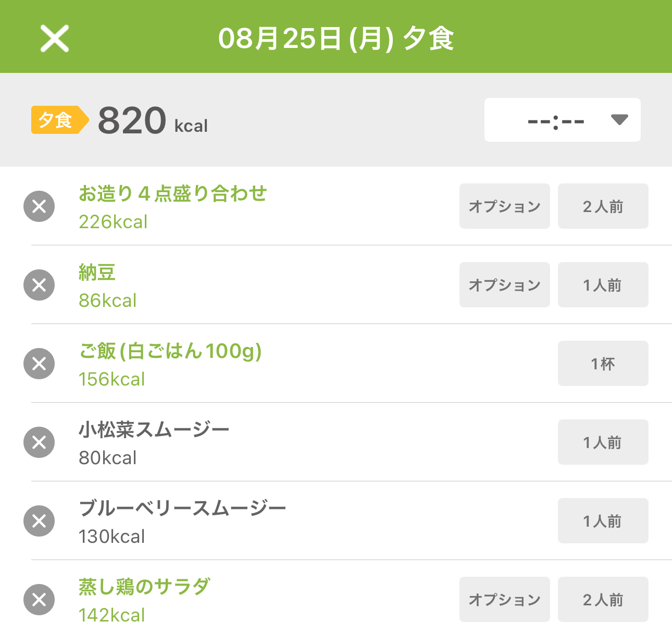Delete 蒸し鶏のサラダ entry
Screen dimensions: 672x634
pos(39,600)
